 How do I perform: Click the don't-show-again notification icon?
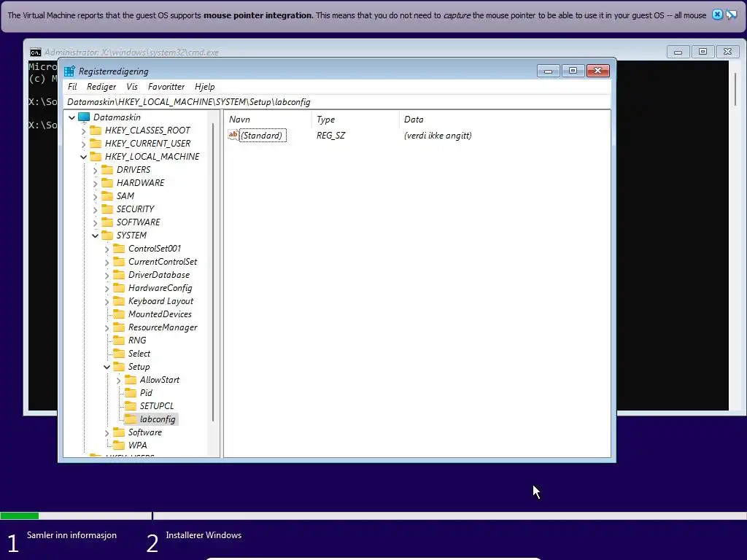[x=731, y=15]
